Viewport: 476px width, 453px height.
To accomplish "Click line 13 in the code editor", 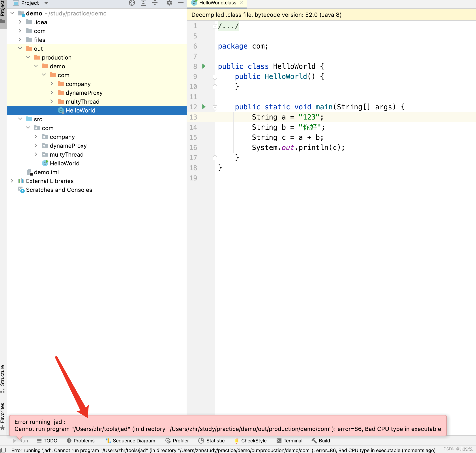I will tap(287, 117).
